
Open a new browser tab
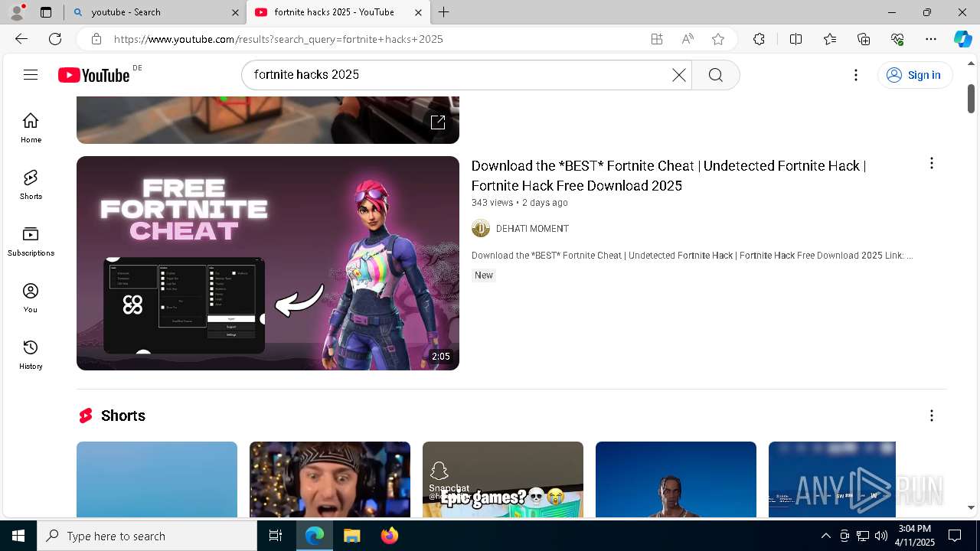point(444,12)
